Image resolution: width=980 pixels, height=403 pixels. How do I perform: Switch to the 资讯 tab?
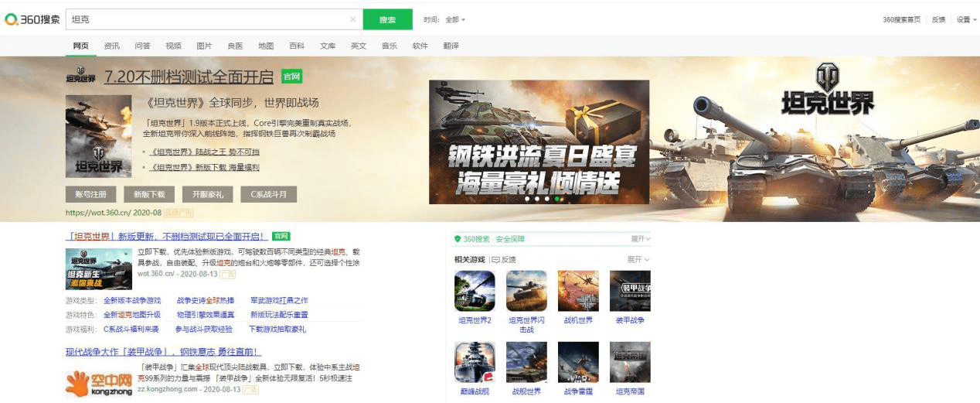[112, 46]
